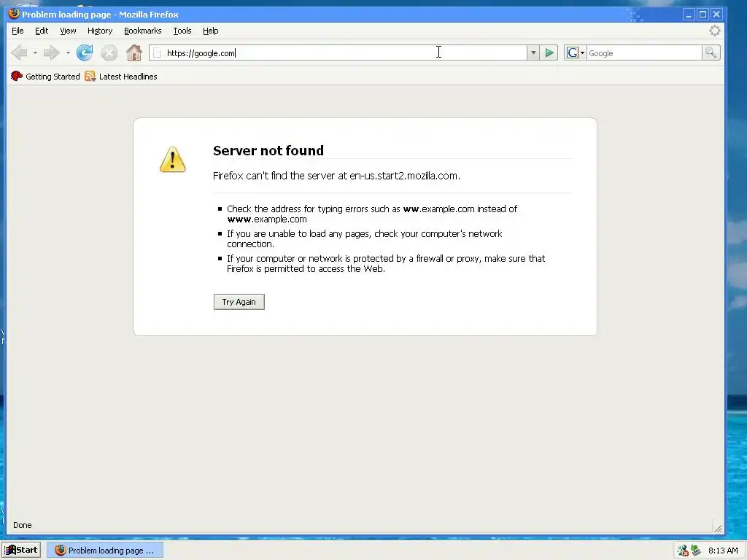Open the Forward history dropdown arrow

click(x=68, y=52)
